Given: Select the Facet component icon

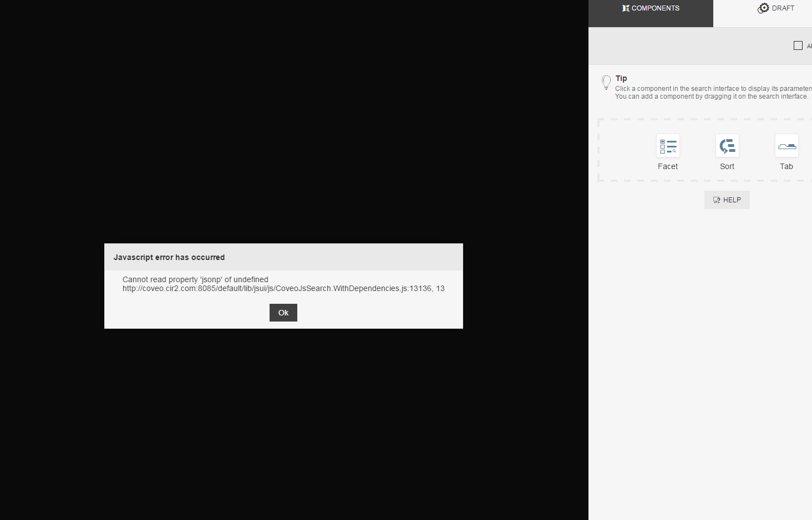Looking at the screenshot, I should click(668, 146).
